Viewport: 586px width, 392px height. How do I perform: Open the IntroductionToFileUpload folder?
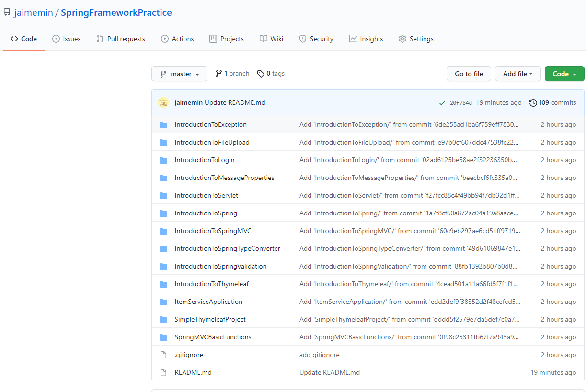click(212, 143)
